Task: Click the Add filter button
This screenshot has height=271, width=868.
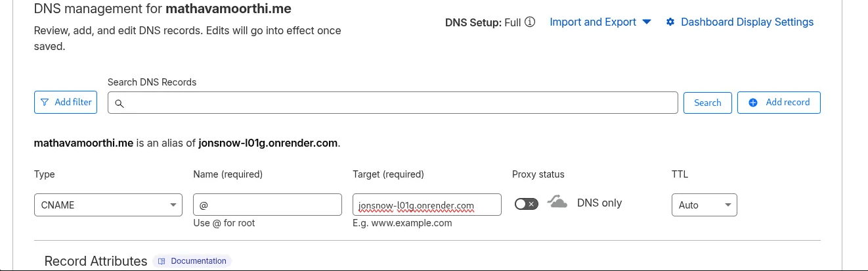Action: 66,103
